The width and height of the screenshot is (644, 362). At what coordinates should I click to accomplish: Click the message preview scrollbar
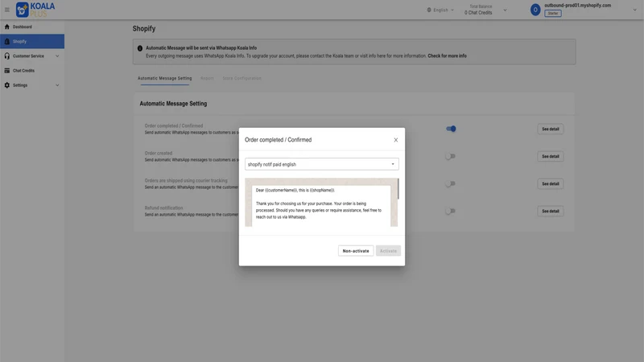(x=398, y=189)
